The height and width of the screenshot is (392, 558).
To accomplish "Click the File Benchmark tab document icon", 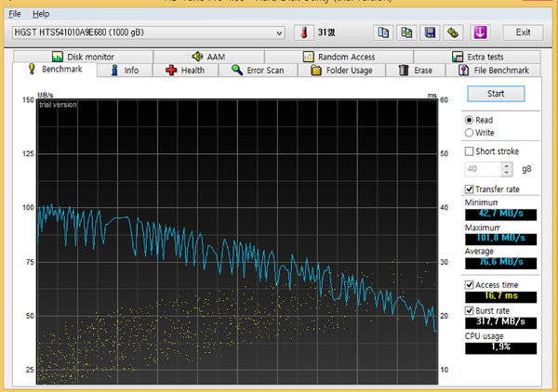I will click(x=463, y=70).
